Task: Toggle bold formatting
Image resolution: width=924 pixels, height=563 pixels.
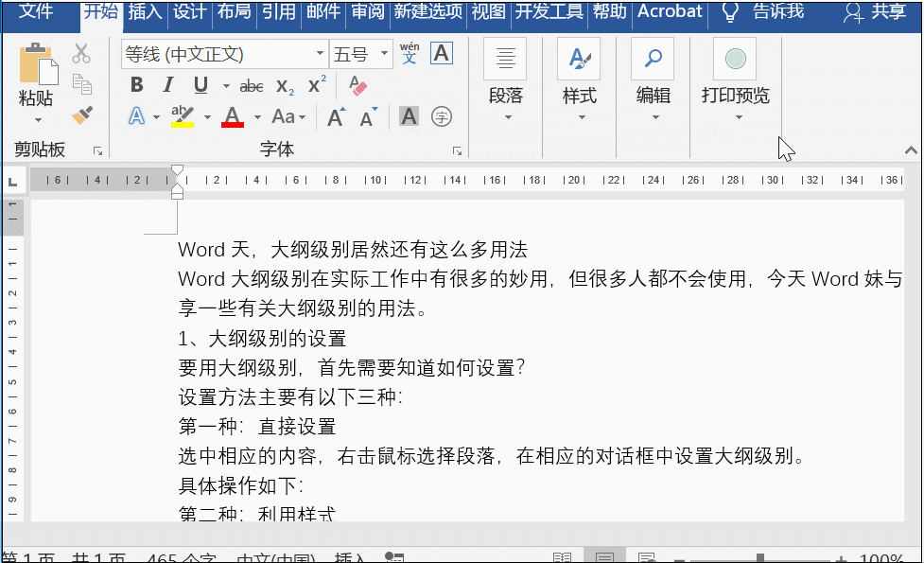Action: pyautogui.click(x=137, y=85)
